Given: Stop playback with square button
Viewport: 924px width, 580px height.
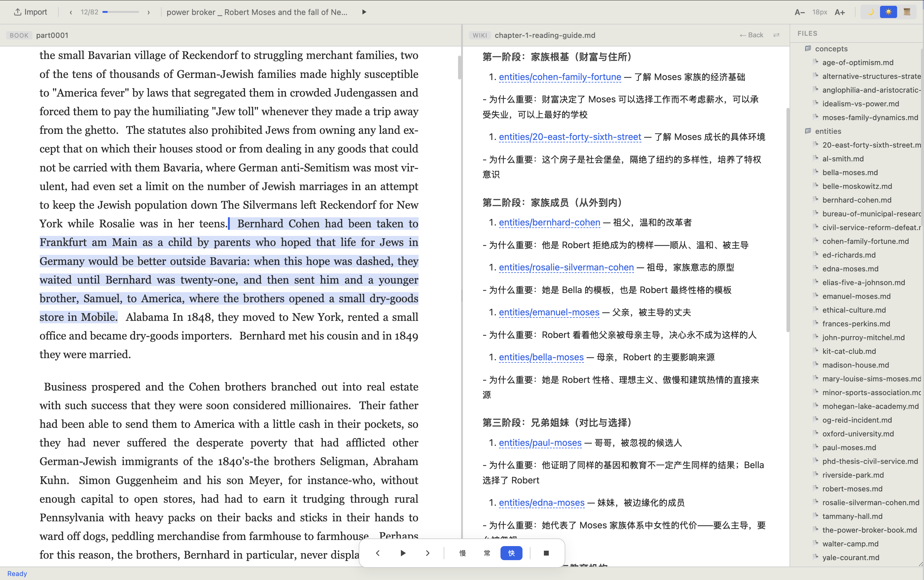Looking at the screenshot, I should point(547,553).
